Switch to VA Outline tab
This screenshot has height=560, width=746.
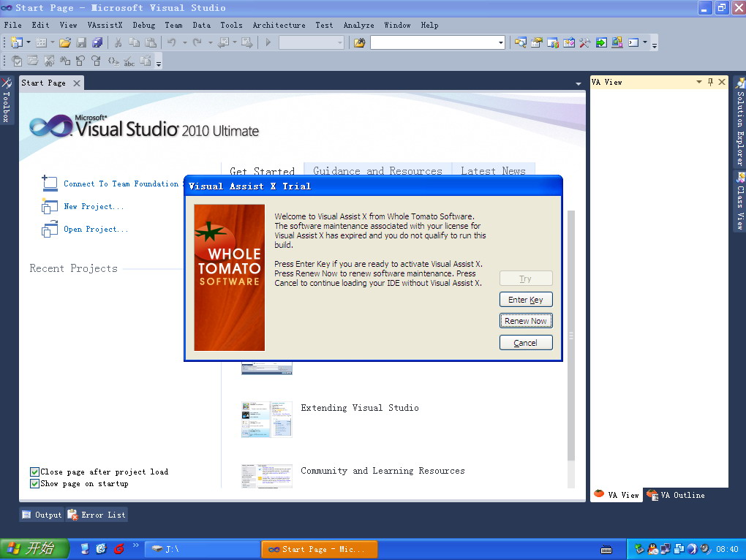676,495
